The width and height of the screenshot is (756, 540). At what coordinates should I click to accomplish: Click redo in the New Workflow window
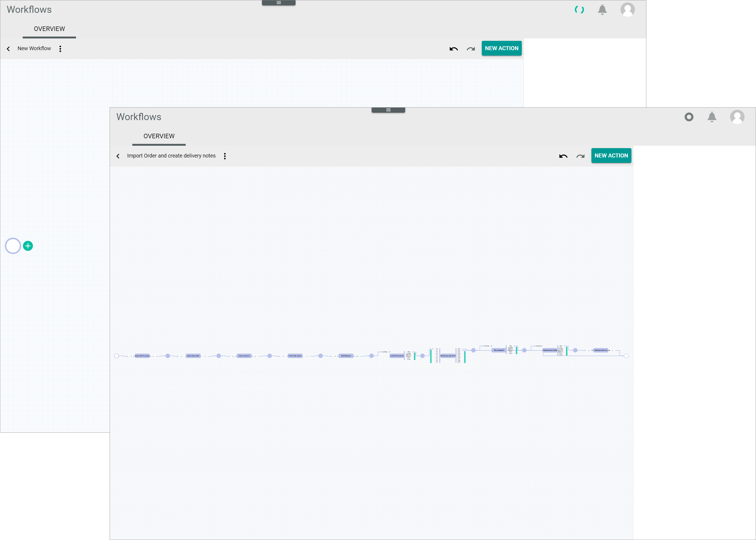pyautogui.click(x=471, y=49)
